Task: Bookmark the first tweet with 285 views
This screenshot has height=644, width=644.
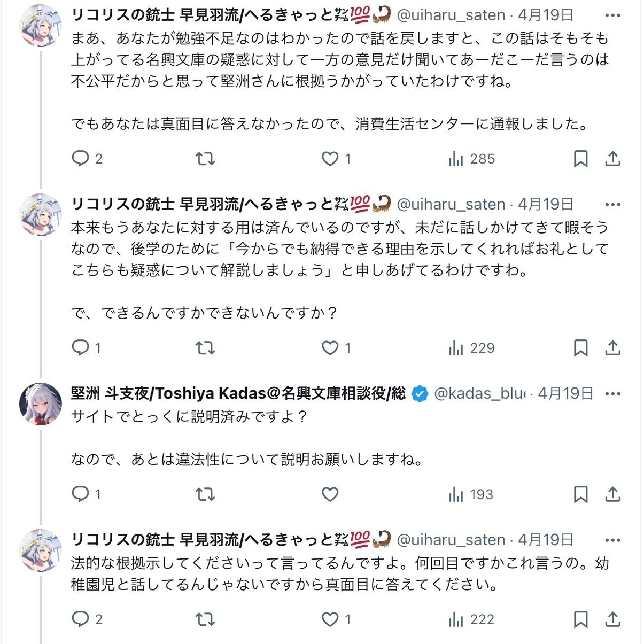Action: (580, 159)
